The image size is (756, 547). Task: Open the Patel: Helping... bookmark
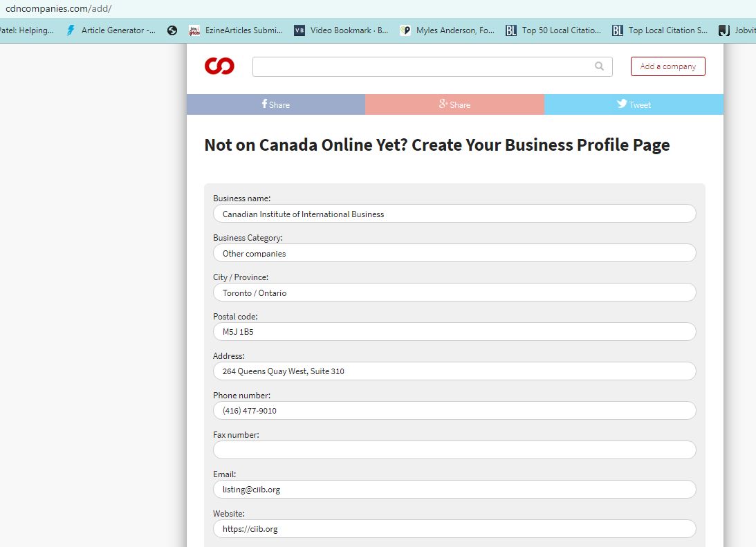(x=26, y=30)
